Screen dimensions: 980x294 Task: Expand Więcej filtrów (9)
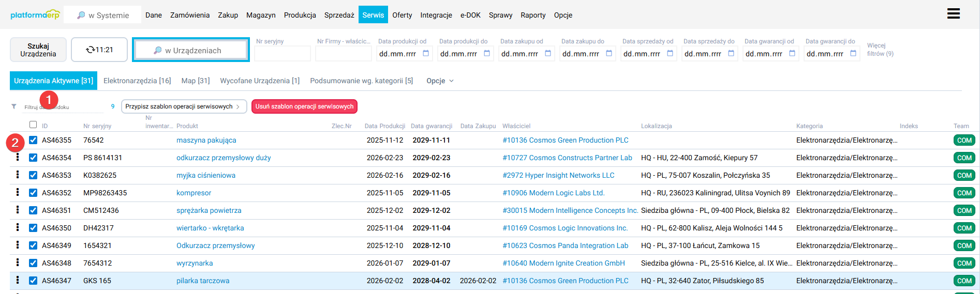(x=880, y=50)
